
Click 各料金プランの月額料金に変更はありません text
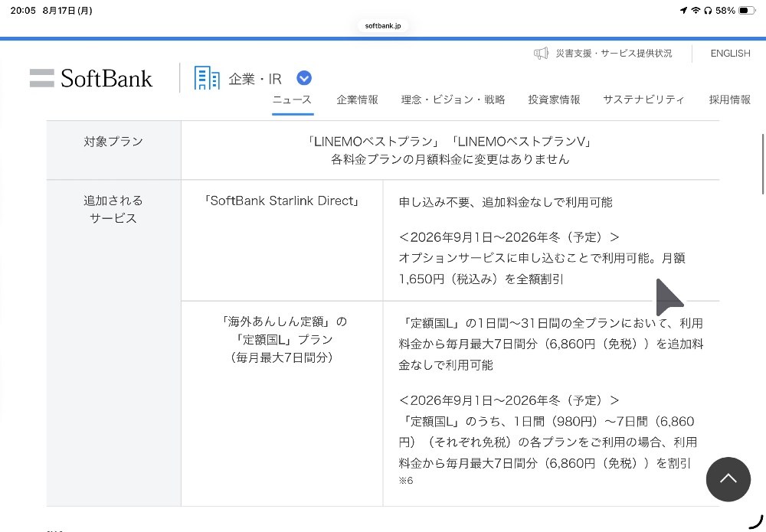point(450,159)
